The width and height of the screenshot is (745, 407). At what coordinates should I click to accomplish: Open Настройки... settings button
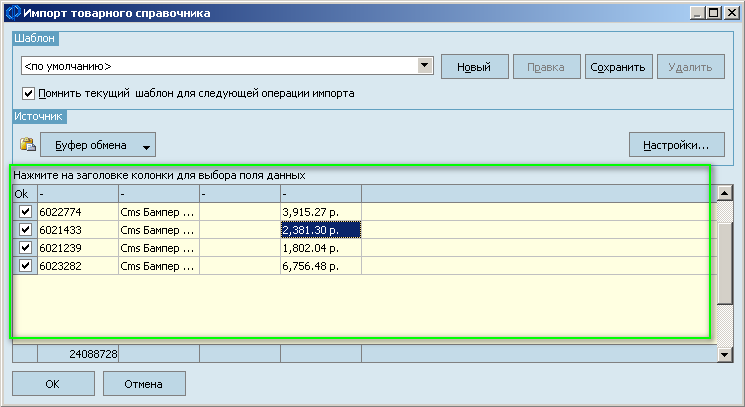click(677, 145)
